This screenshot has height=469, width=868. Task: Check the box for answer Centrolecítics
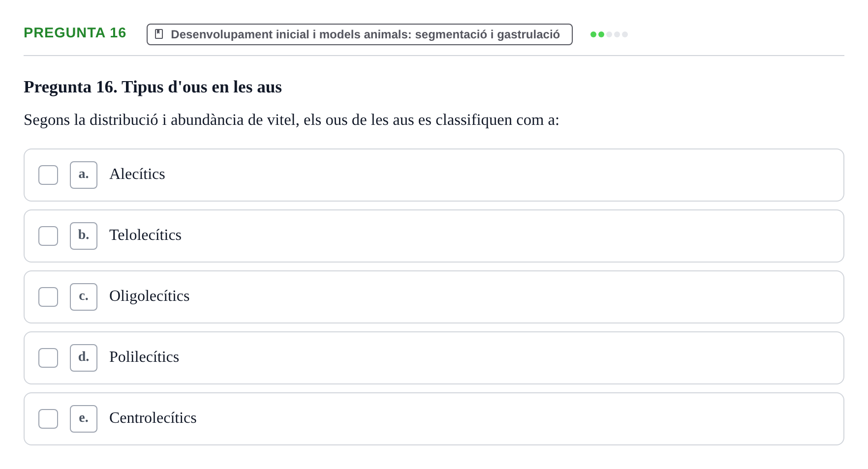48,419
